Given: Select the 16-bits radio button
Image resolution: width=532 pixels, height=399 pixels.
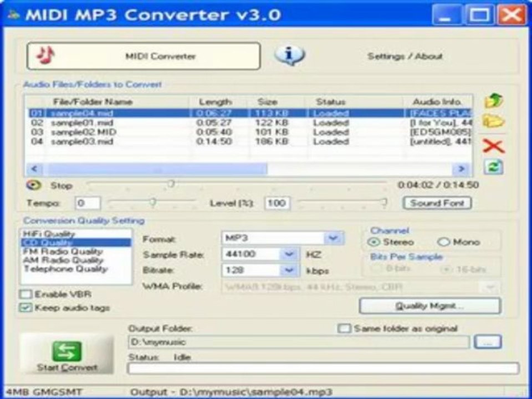Looking at the screenshot, I should (446, 269).
